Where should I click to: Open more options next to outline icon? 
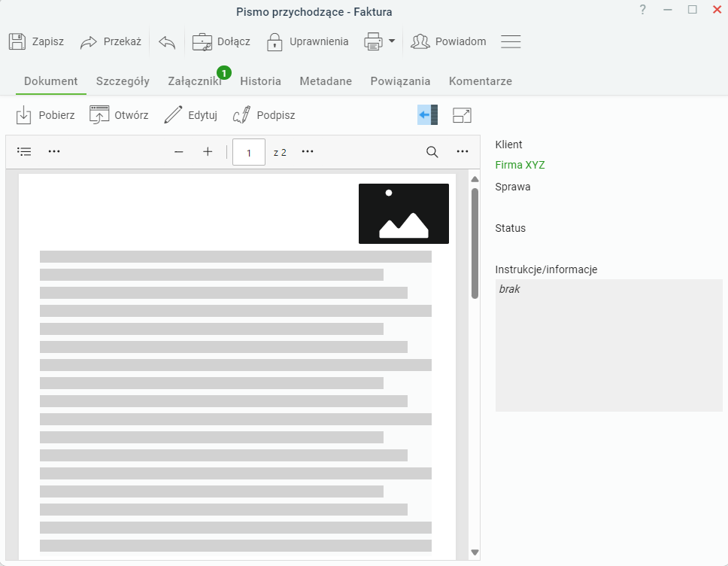[54, 151]
